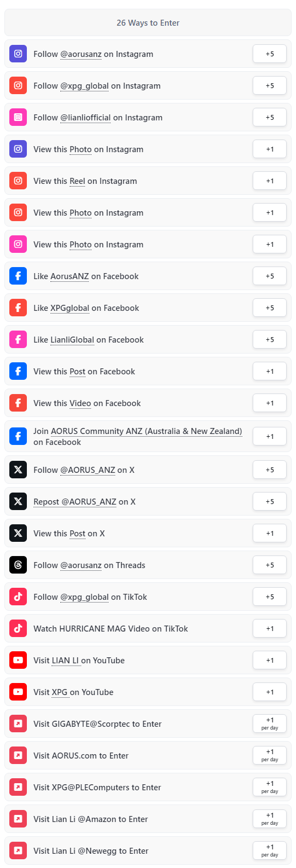Expand the Visit XPG@PLEComputers to Enter row
This screenshot has width=296, height=868.
148,787
